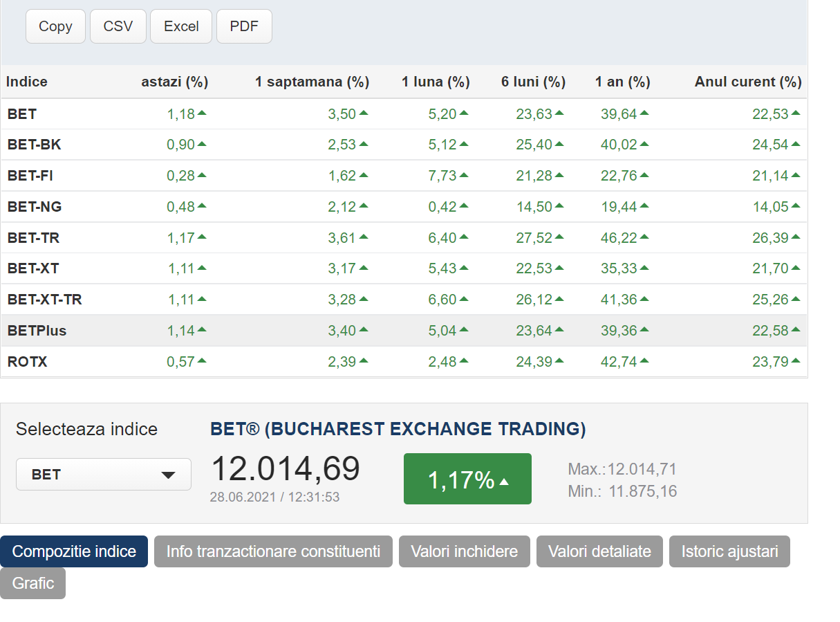The width and height of the screenshot is (840, 622).
Task: Click the Copy export button
Action: [x=55, y=26]
